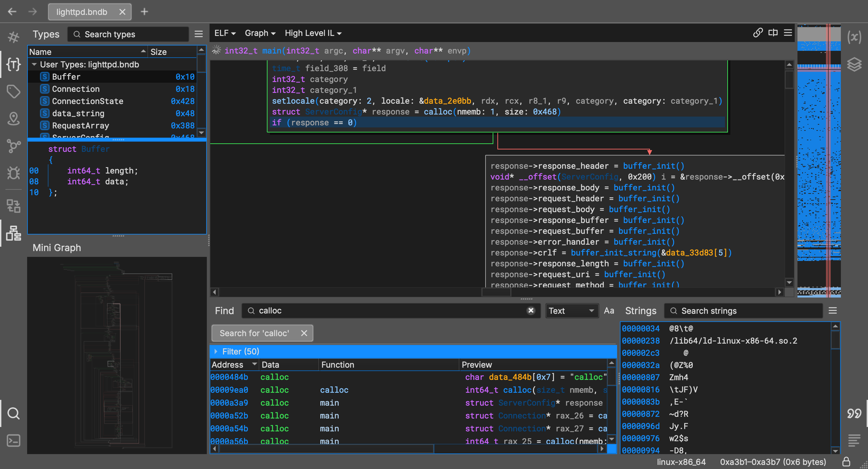Click the Text search type dropdown
Viewport: 868px width, 469px height.
pos(570,311)
